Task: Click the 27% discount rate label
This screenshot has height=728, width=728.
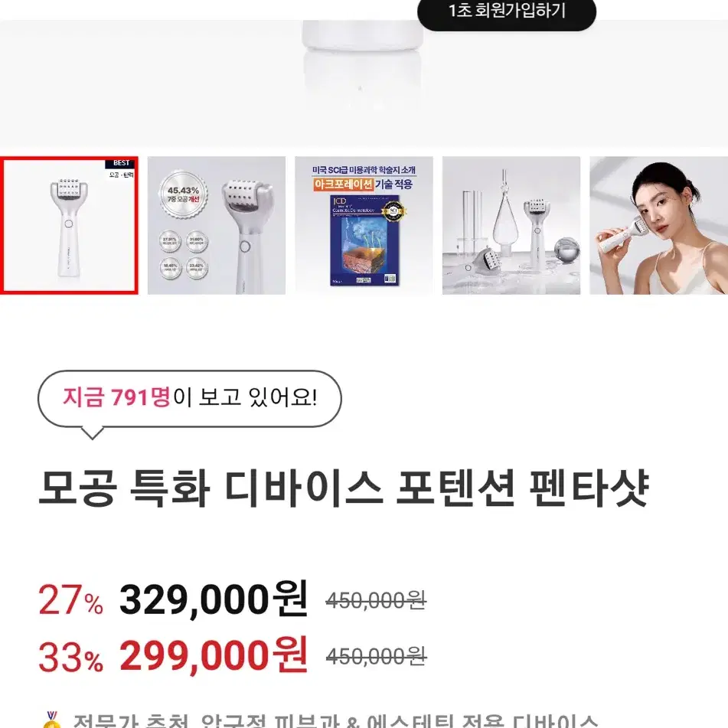Action: (x=70, y=600)
